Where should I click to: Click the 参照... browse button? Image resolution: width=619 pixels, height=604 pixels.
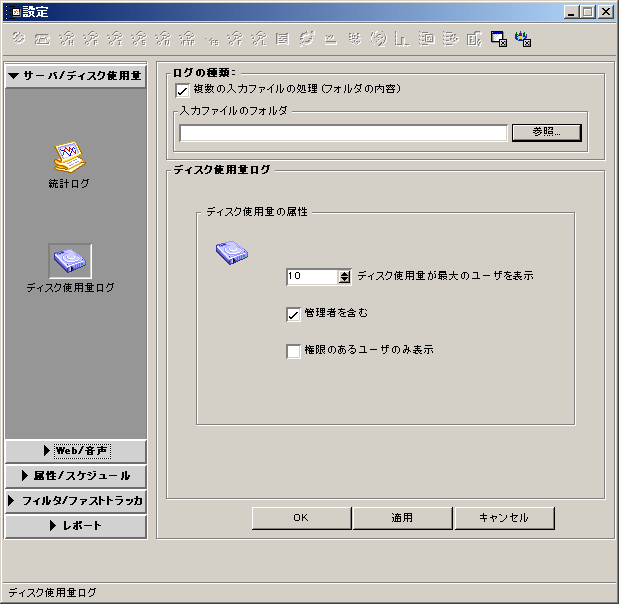click(546, 132)
